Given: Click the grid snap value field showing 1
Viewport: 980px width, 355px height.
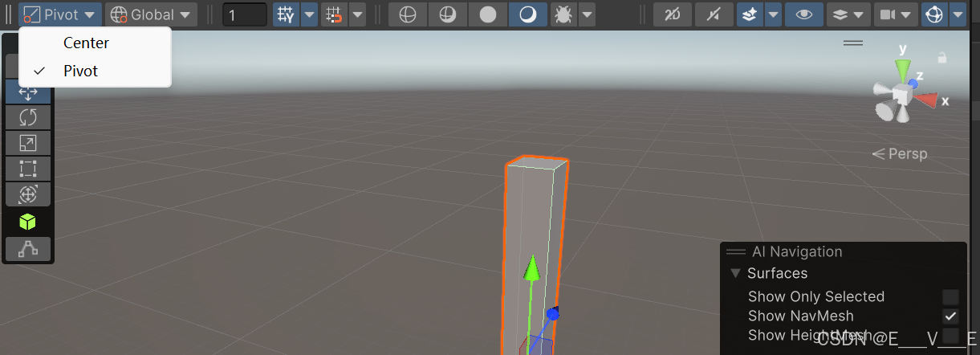Looking at the screenshot, I should coord(245,14).
